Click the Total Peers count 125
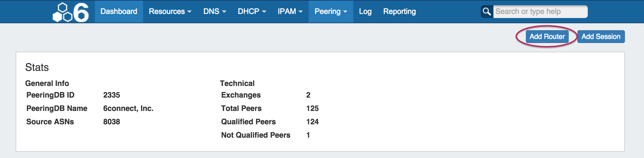Viewport: 644px width, 158px height. click(312, 108)
